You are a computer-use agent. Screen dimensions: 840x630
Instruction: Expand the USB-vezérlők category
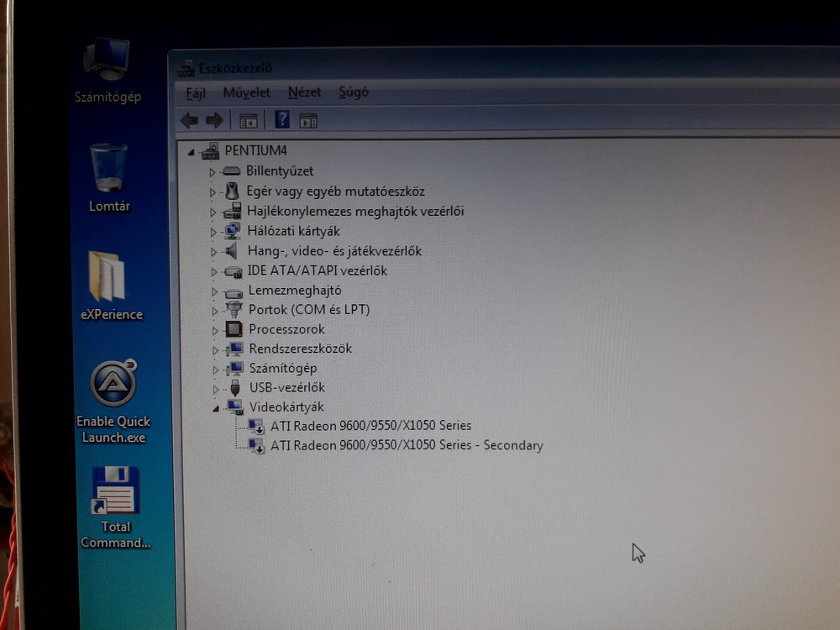(216, 390)
